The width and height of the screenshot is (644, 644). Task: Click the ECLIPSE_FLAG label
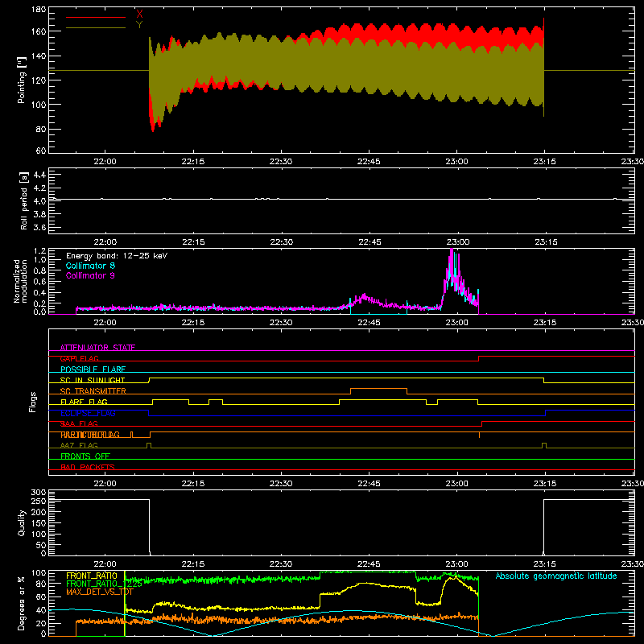click(x=89, y=413)
